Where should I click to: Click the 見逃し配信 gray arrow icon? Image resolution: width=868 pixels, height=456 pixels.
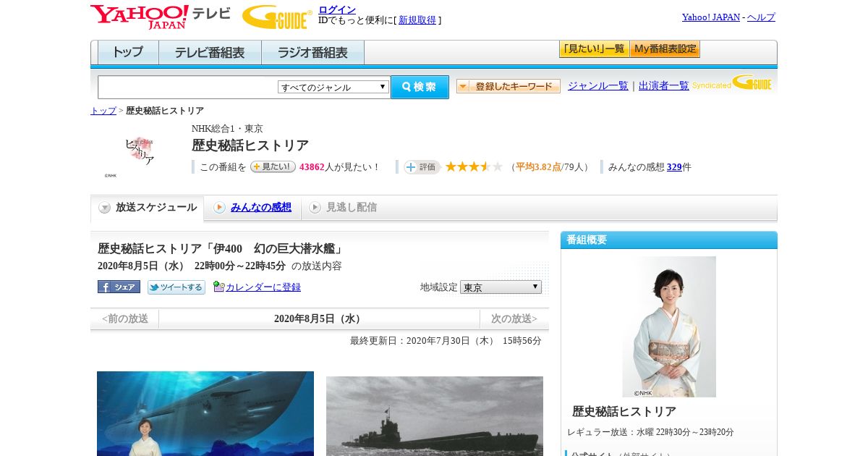coord(315,208)
